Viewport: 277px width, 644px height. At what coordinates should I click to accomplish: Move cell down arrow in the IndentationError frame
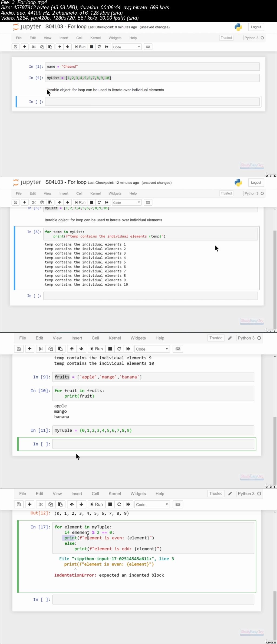pos(81,504)
